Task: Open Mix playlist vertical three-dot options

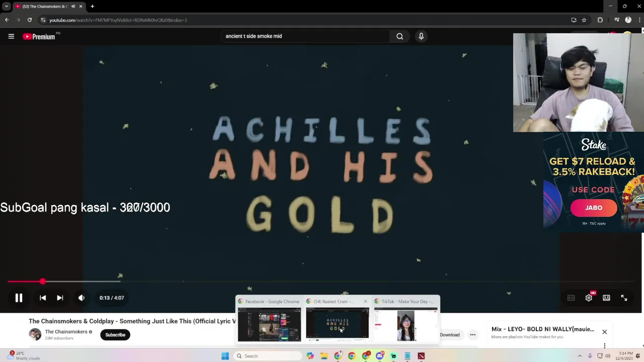Action: tap(604, 345)
